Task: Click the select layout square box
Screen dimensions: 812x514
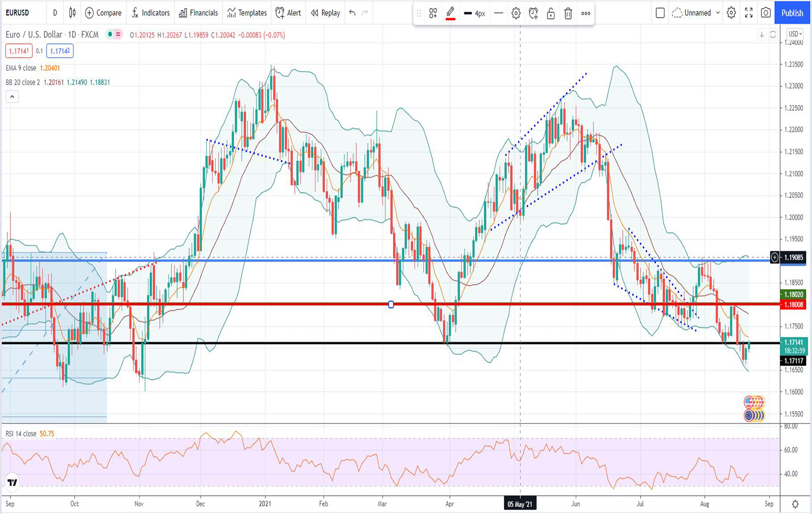Action: (x=660, y=13)
